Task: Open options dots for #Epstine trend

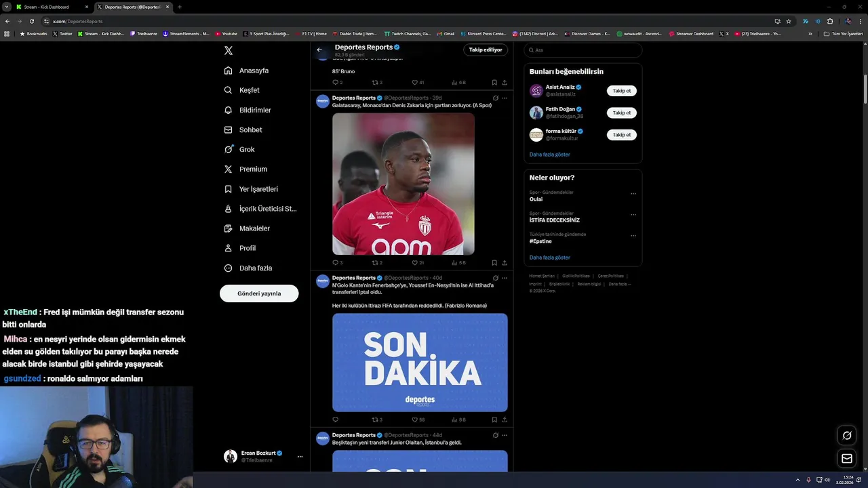Action: pos(633,236)
